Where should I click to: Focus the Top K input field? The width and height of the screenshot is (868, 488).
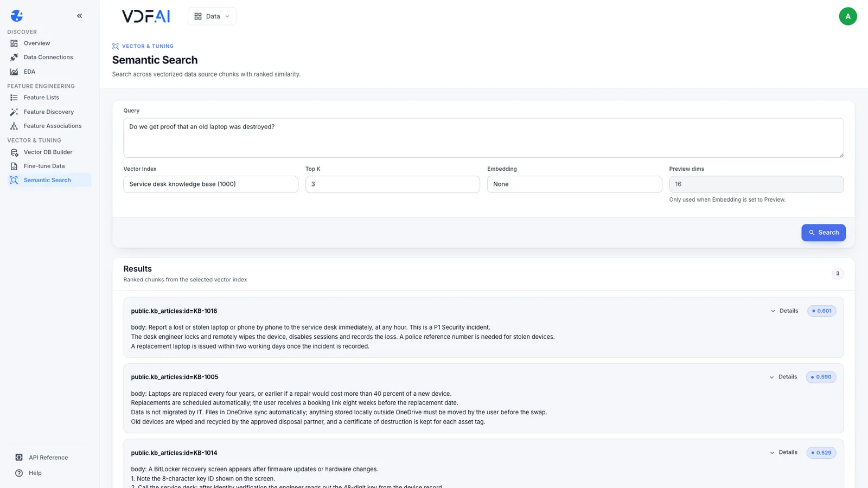pyautogui.click(x=393, y=184)
